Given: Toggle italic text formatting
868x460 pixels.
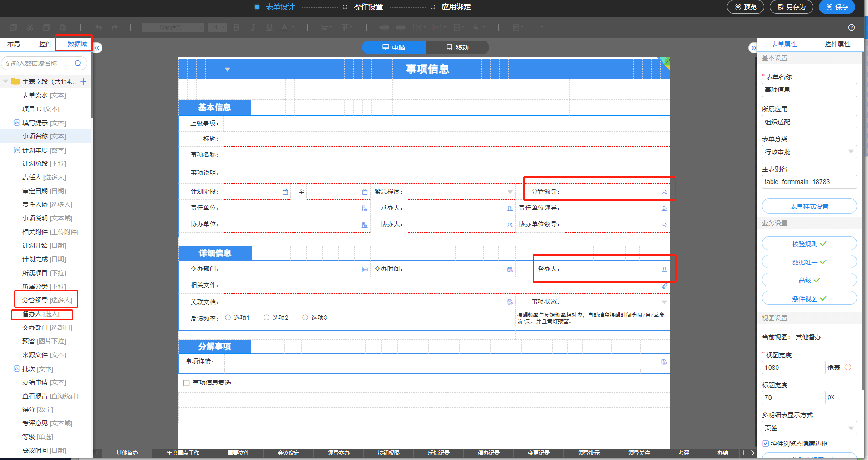Looking at the screenshot, I should (253, 27).
